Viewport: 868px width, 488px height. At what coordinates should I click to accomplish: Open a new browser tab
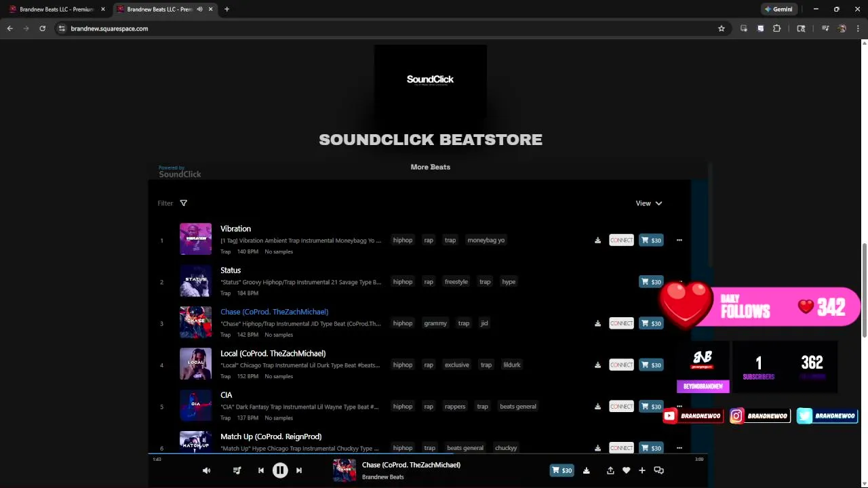pyautogui.click(x=226, y=9)
